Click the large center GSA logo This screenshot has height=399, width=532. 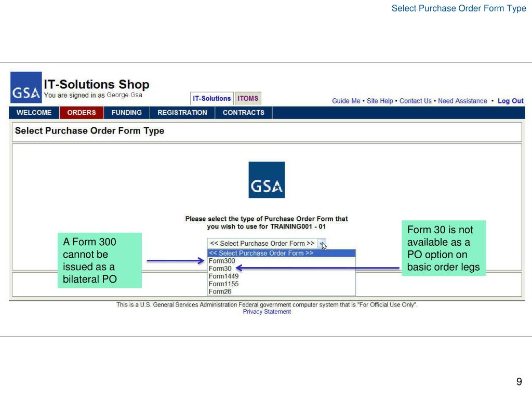267,180
